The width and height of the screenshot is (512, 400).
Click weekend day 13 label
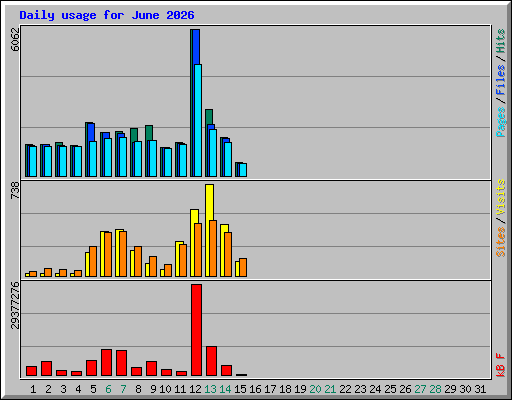point(210,389)
